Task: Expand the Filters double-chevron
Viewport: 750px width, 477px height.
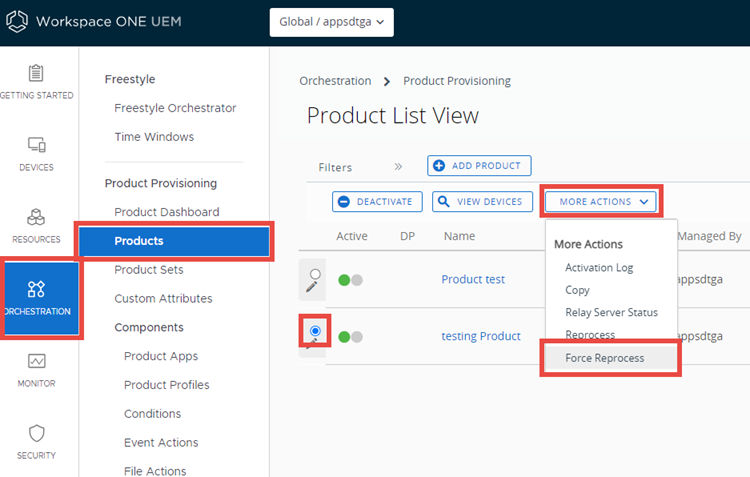Action: 398,166
